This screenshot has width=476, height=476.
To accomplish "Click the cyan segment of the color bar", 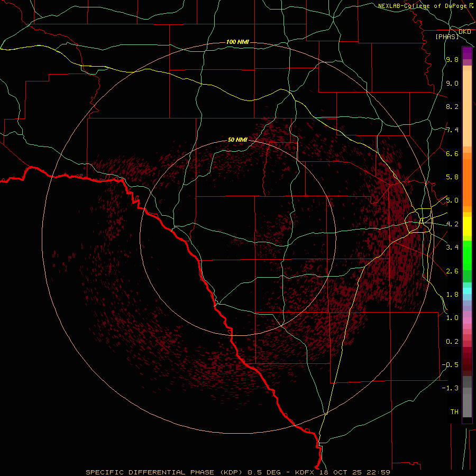I will (x=467, y=291).
